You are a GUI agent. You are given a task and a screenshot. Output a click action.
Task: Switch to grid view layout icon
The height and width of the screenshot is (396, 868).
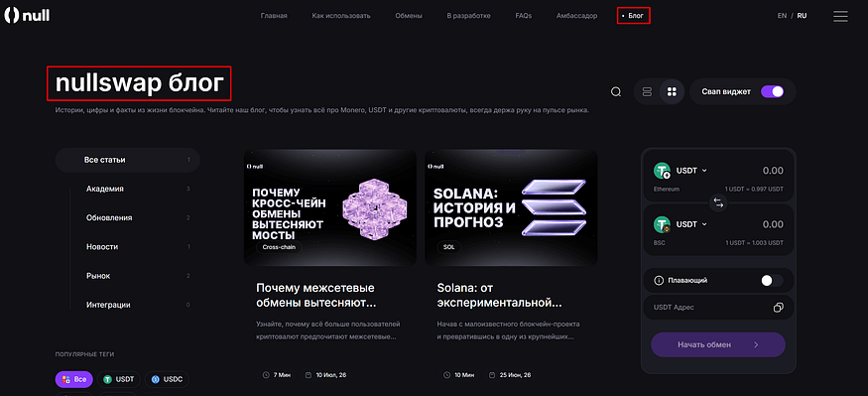[x=672, y=92]
